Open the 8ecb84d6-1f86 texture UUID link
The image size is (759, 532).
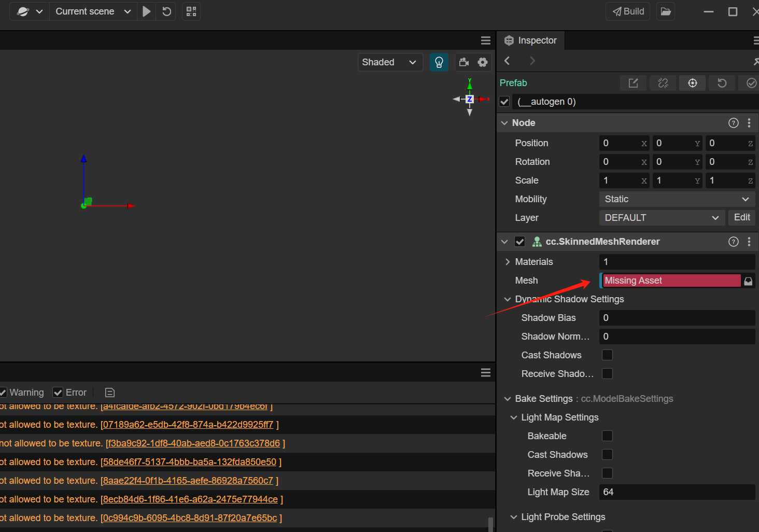click(190, 499)
